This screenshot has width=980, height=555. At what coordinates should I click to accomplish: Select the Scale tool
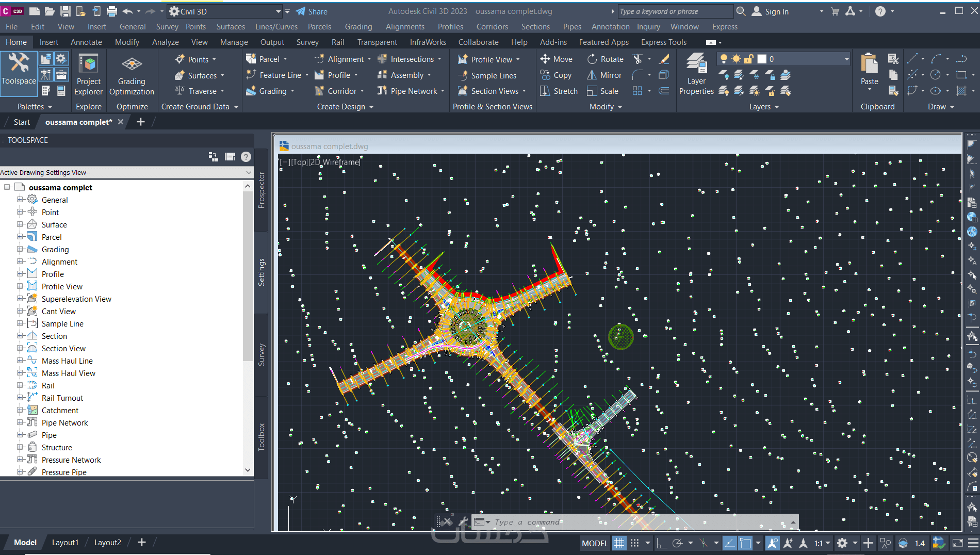(x=602, y=91)
